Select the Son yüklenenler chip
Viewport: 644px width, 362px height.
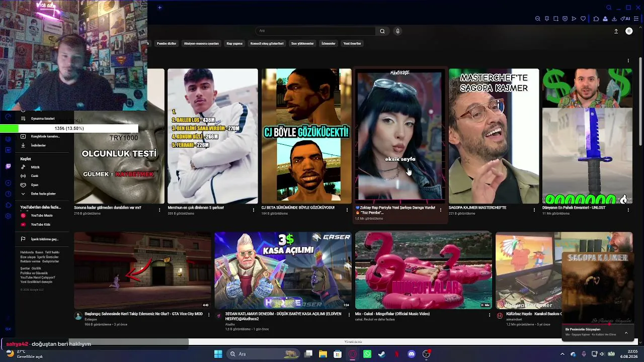click(302, 44)
